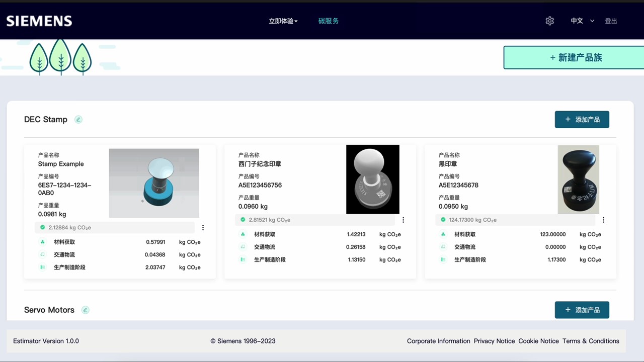Click 交通物流 icon in 黑印章 card

443,247
